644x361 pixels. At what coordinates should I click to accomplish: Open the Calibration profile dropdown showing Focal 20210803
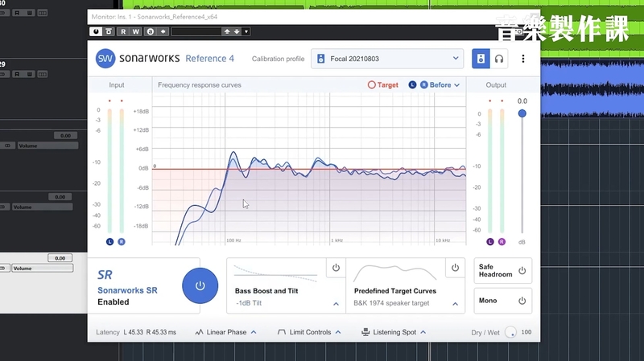[x=387, y=59]
